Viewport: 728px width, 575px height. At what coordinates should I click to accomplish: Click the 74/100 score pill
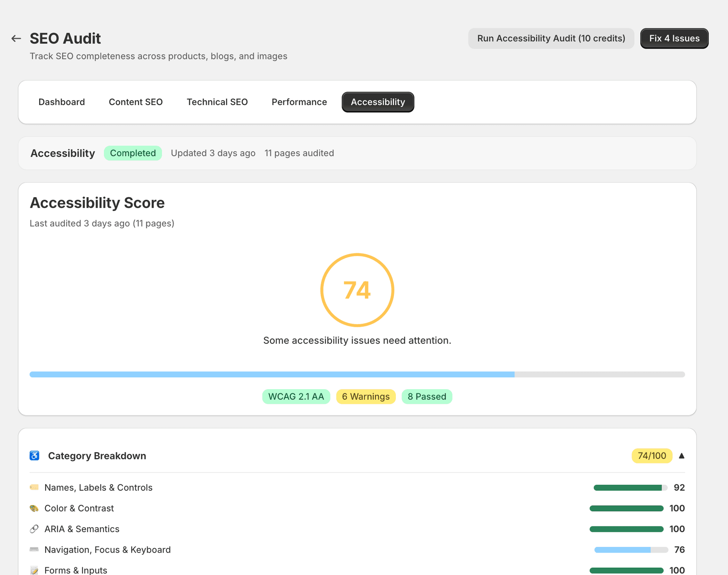(x=651, y=456)
